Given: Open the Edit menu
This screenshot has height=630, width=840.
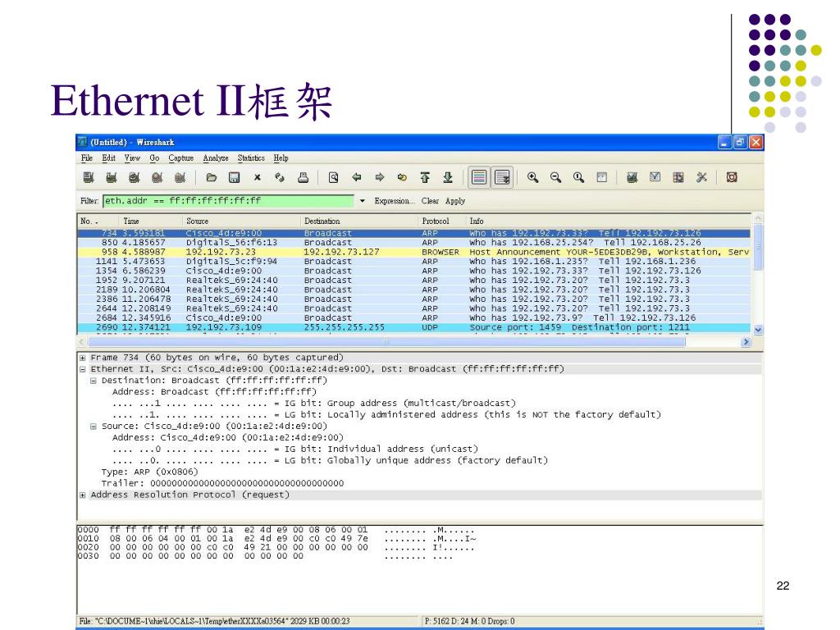Looking at the screenshot, I should point(109,158).
